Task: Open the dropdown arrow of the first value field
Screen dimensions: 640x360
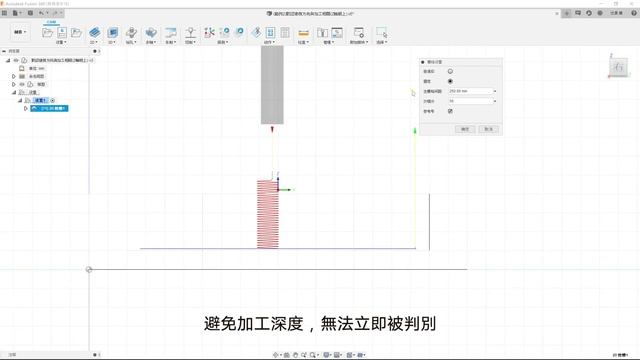Action: (x=495, y=91)
